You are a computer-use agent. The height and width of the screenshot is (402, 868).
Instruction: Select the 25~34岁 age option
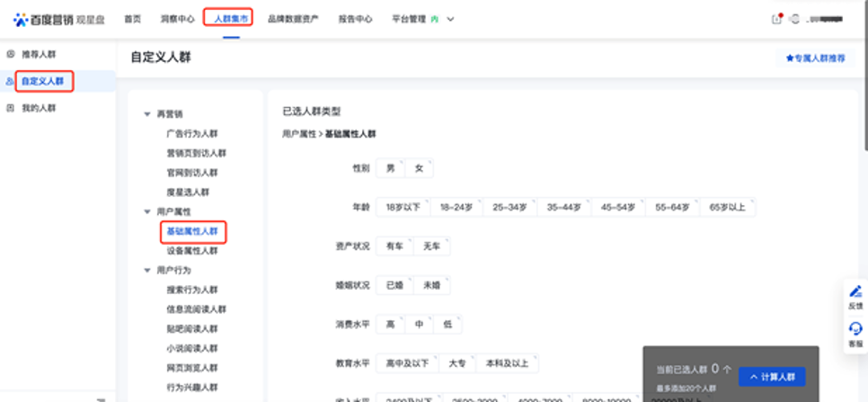pos(509,208)
